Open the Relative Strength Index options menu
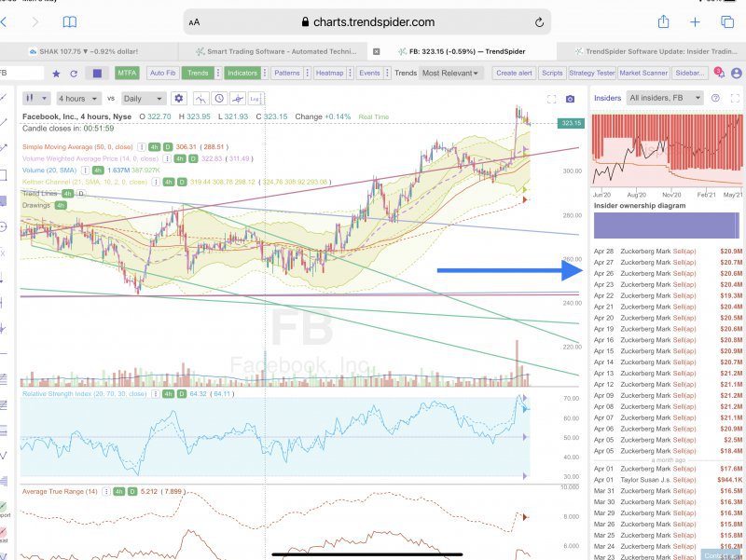The width and height of the screenshot is (746, 560). 155,394
